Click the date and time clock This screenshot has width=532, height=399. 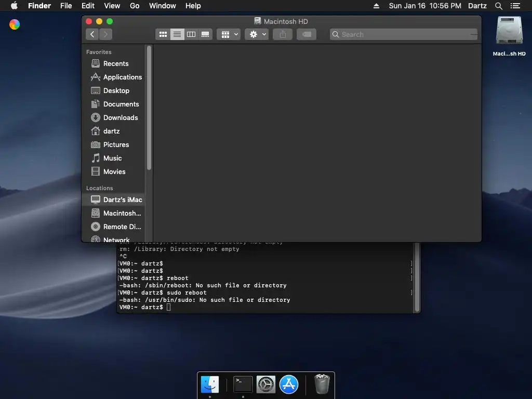point(425,6)
